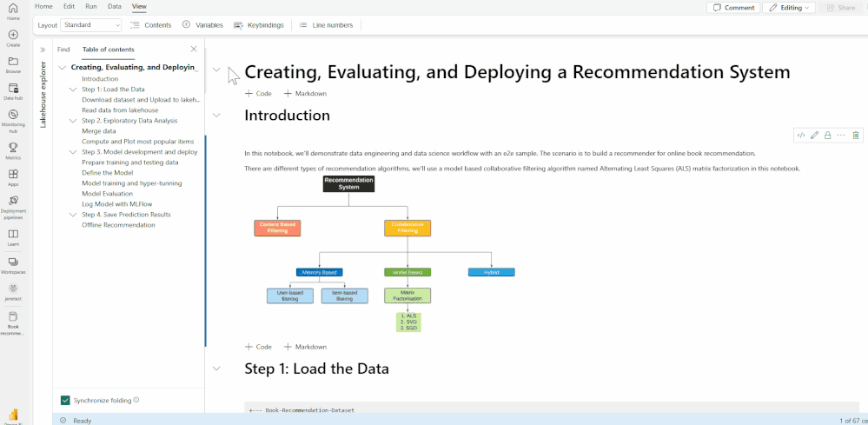Collapse Step 3 node in table of contents

pos(73,151)
